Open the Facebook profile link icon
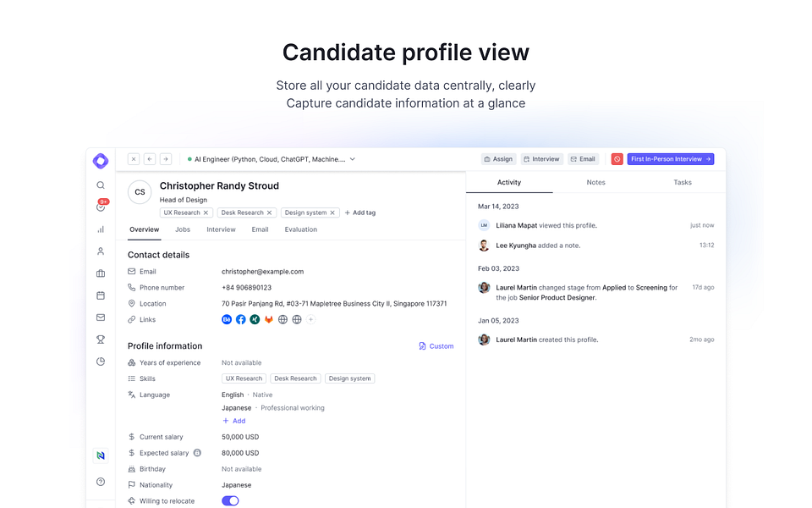812x508 pixels. (241, 319)
